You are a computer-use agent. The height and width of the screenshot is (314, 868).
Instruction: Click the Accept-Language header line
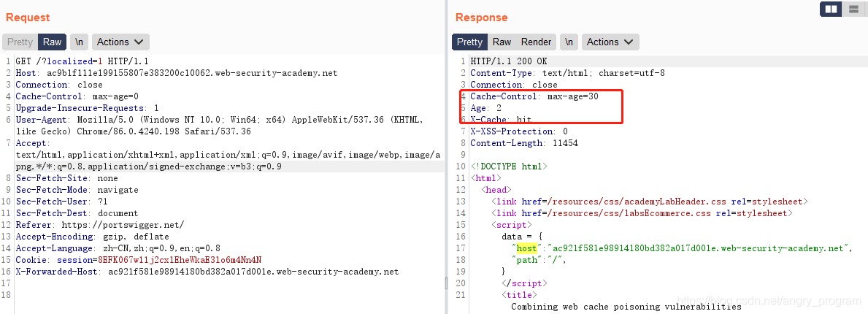pos(118,248)
